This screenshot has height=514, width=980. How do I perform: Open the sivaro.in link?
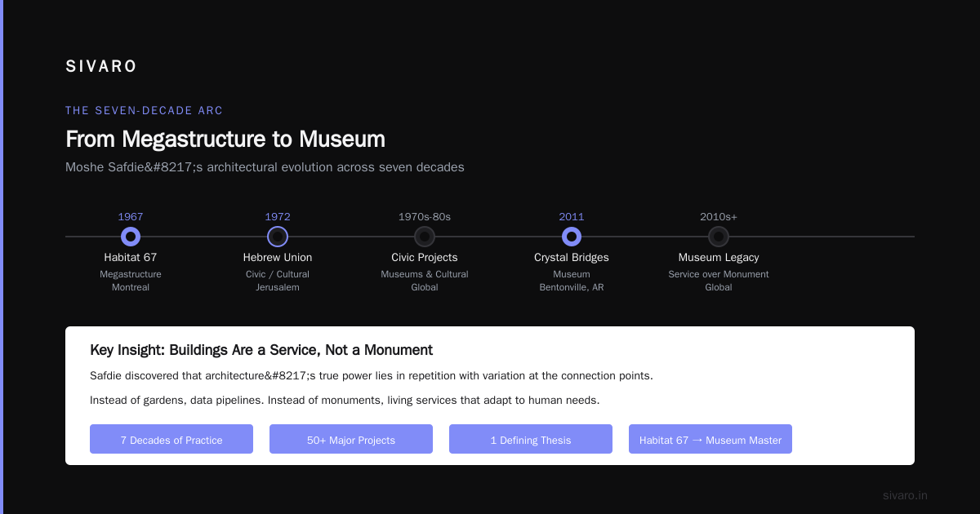(x=905, y=495)
